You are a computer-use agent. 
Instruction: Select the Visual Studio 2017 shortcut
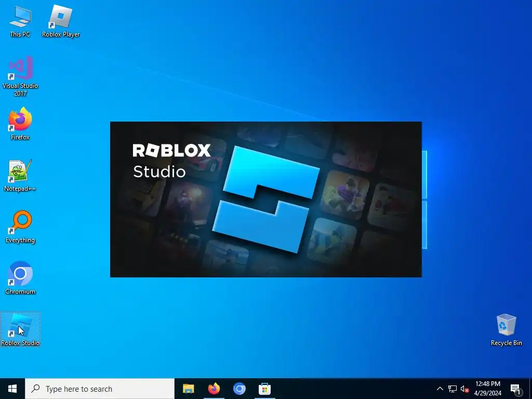pyautogui.click(x=20, y=76)
